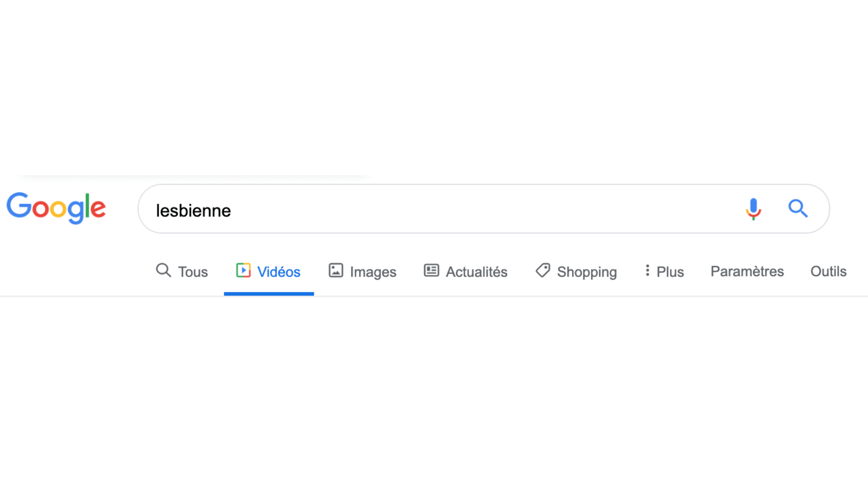The height and width of the screenshot is (488, 868).
Task: Click the Shopping category filter
Action: click(575, 271)
